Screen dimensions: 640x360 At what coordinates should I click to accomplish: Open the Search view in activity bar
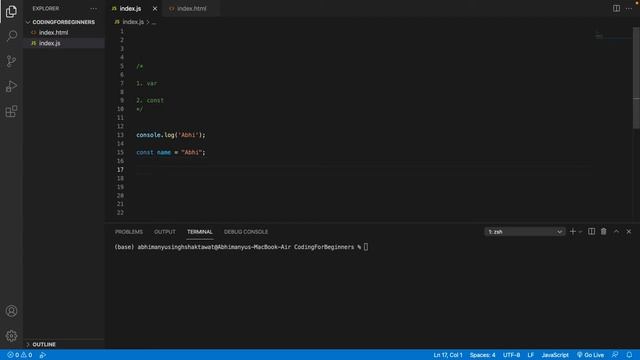pyautogui.click(x=11, y=36)
